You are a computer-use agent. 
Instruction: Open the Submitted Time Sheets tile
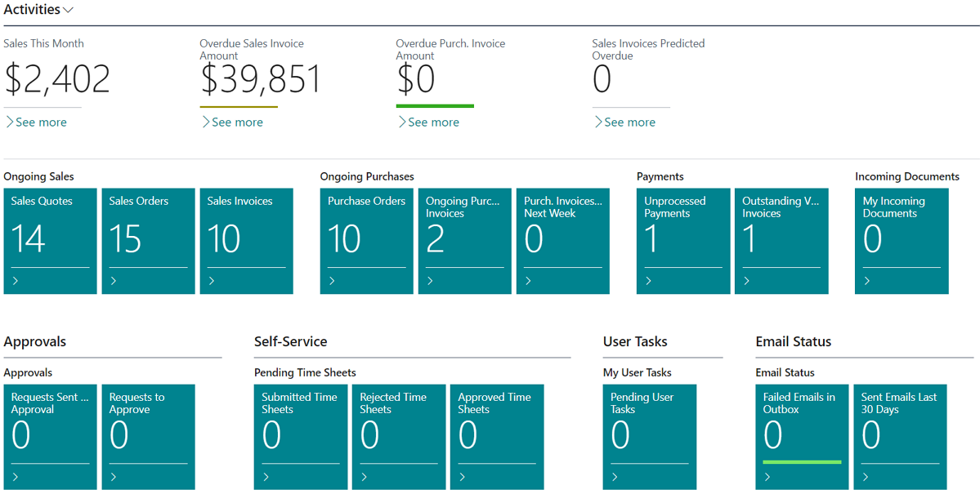pos(301,437)
